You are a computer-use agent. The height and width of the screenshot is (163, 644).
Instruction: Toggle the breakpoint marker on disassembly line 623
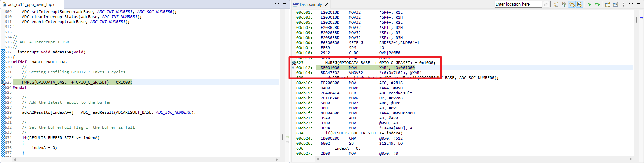point(294,63)
